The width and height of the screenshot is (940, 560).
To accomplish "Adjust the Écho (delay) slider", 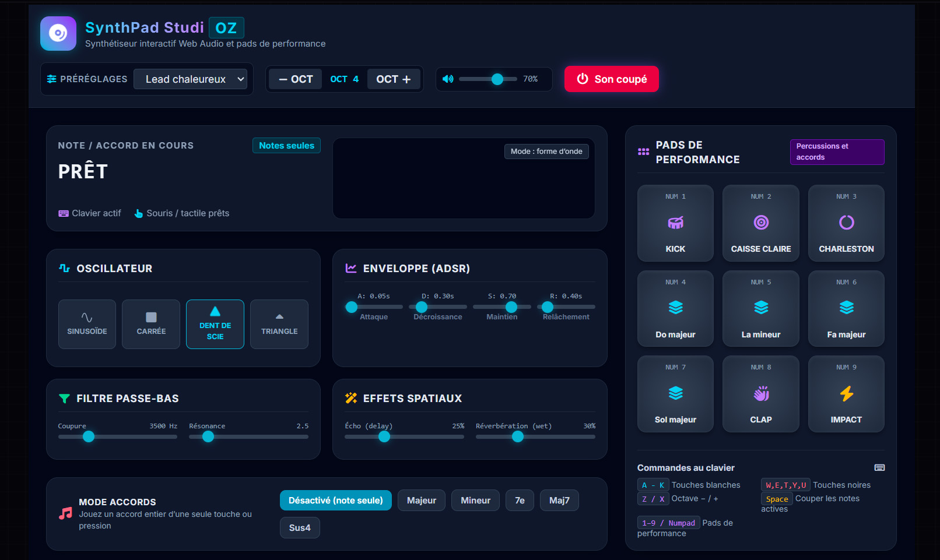I will tap(404, 436).
